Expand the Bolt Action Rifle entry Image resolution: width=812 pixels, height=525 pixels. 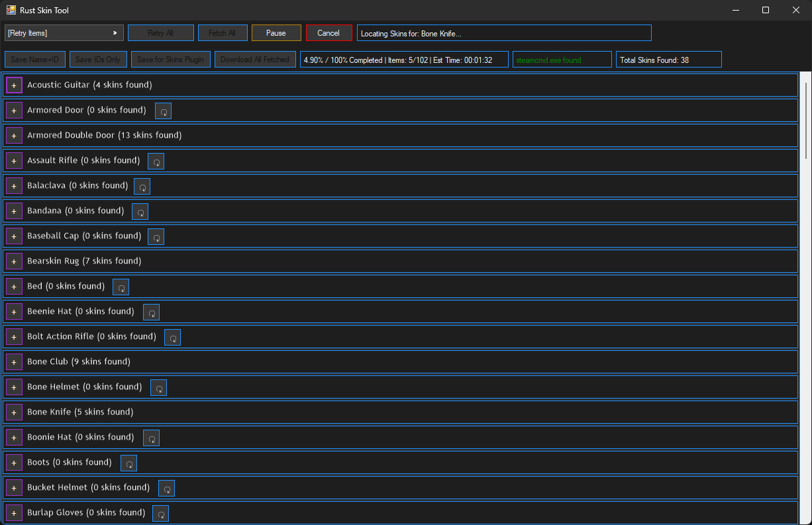(x=14, y=337)
